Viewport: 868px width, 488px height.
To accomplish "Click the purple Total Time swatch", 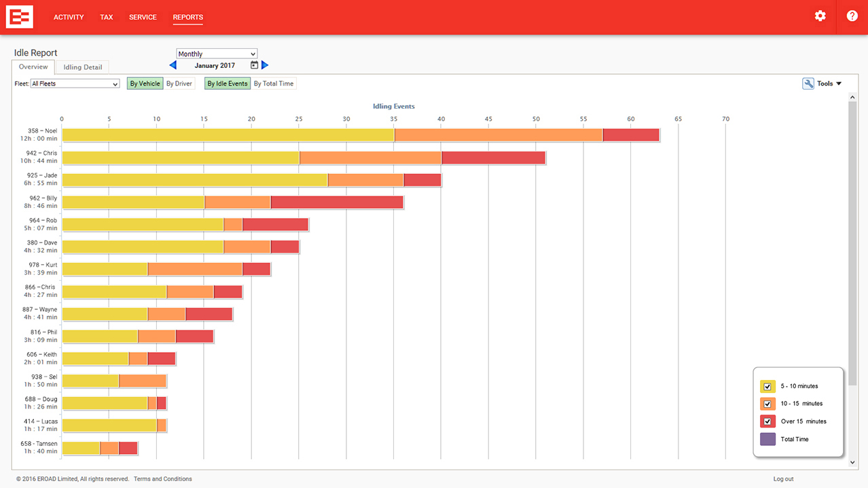I will coord(767,439).
